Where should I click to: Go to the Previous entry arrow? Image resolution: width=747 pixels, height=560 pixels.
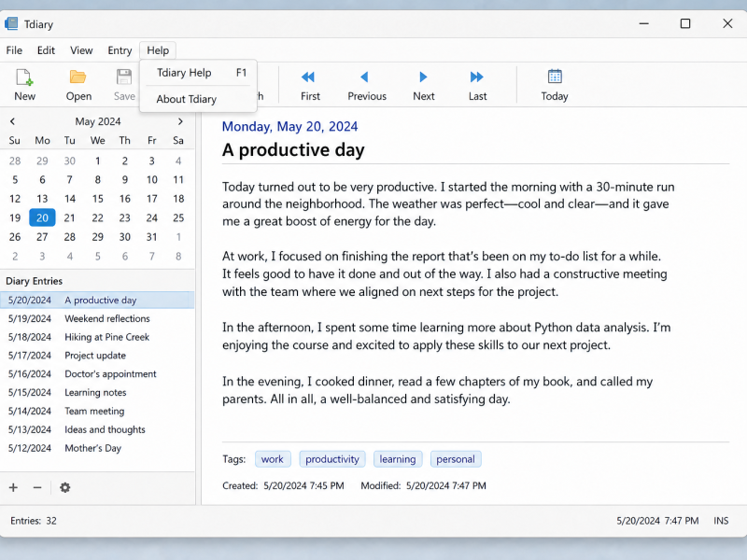365,77
